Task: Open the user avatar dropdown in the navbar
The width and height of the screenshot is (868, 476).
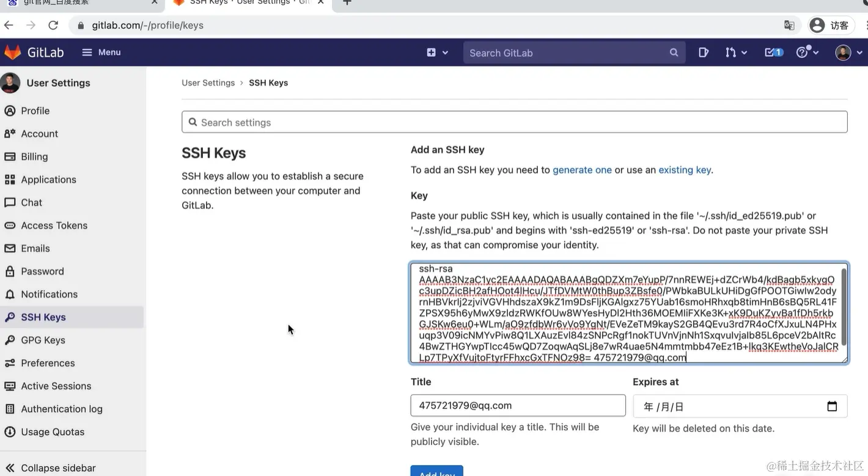Action: click(x=849, y=53)
